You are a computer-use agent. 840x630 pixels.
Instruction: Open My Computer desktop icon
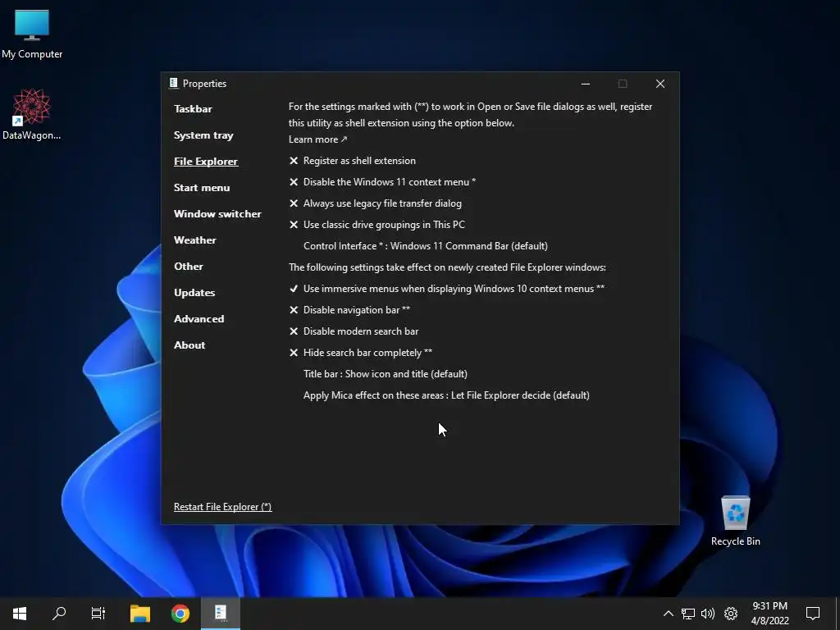[x=32, y=34]
